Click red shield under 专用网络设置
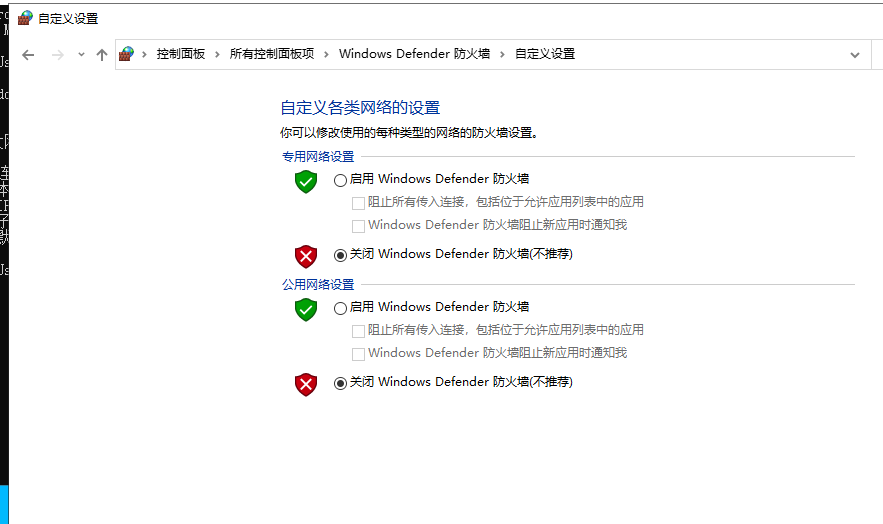Image resolution: width=883 pixels, height=524 pixels. (306, 256)
